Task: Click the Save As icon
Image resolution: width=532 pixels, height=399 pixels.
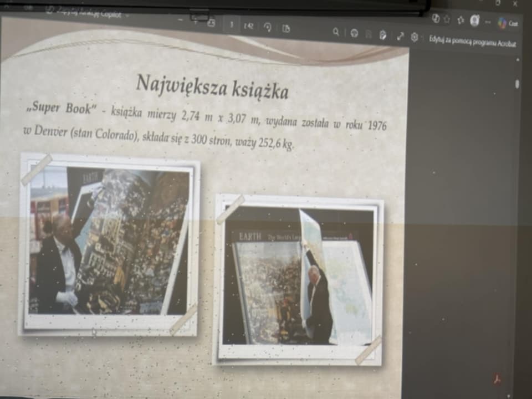Action: [383, 35]
